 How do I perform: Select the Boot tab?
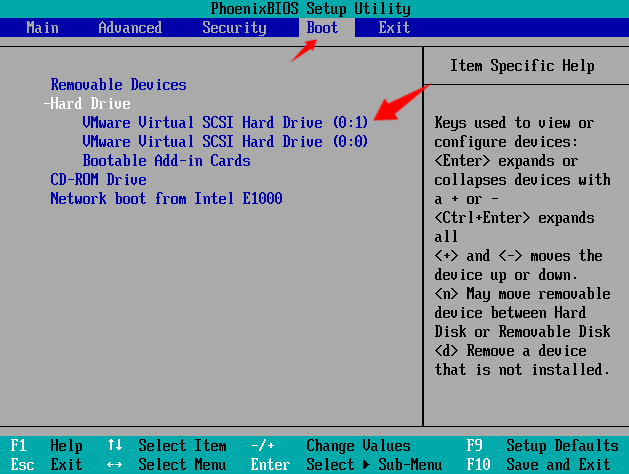point(322,28)
